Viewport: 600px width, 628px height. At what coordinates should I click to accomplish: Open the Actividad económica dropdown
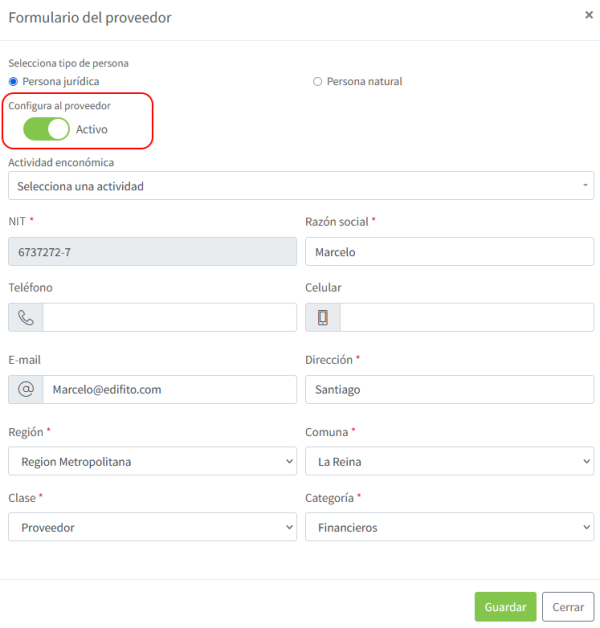[301, 186]
